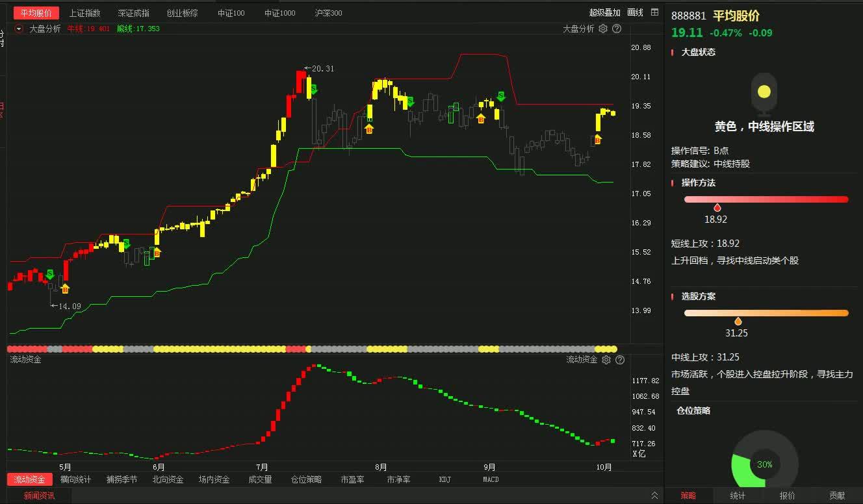Click 黄色，中线操作区域 status text
The image size is (863, 504).
pyautogui.click(x=764, y=127)
